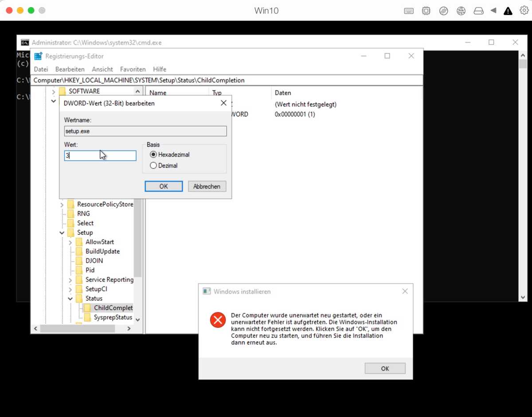
Task: Click tree vertical scrollbar up arrow
Action: 137,91
